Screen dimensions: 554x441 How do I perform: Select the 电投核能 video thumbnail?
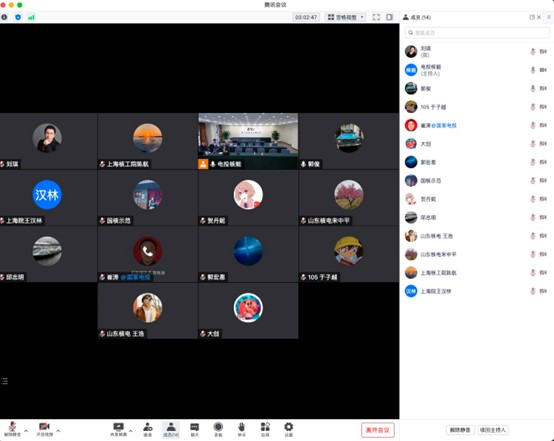click(x=248, y=141)
